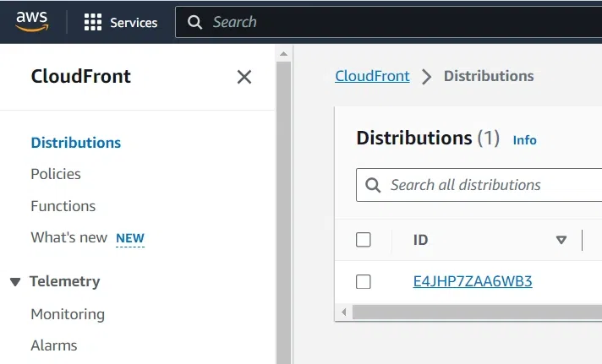Click the CloudFront breadcrumb link
Viewport: 602px width, 364px height.
click(372, 76)
